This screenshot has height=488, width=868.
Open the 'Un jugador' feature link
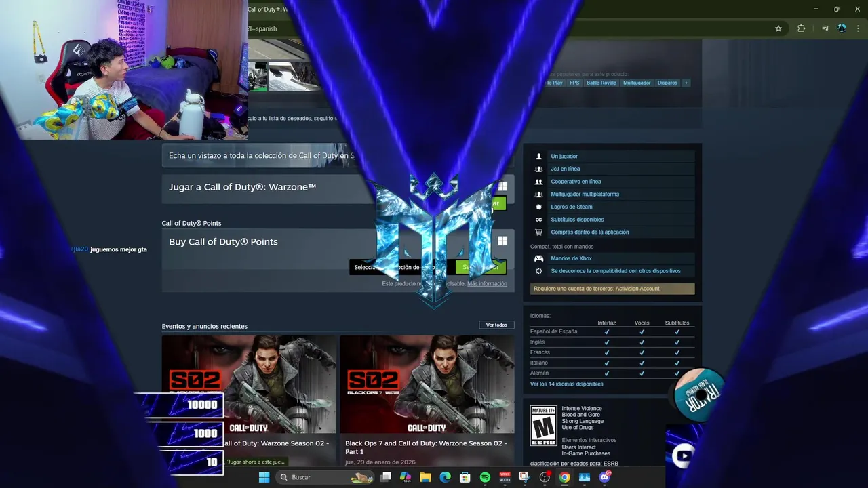click(564, 156)
